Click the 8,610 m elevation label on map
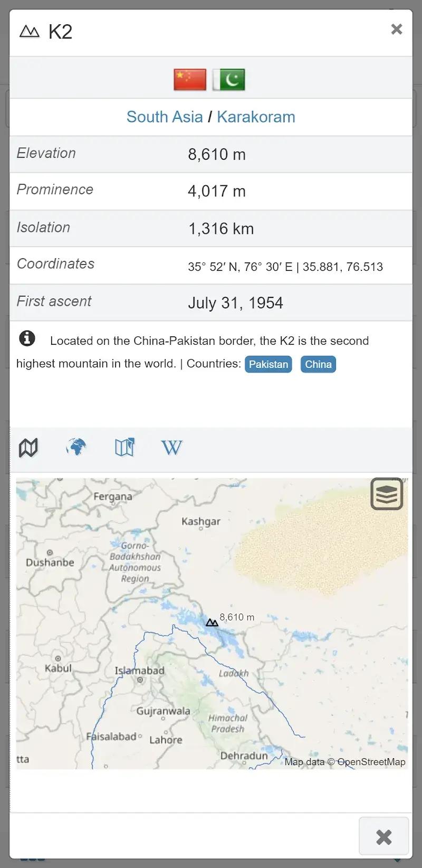 tap(237, 617)
